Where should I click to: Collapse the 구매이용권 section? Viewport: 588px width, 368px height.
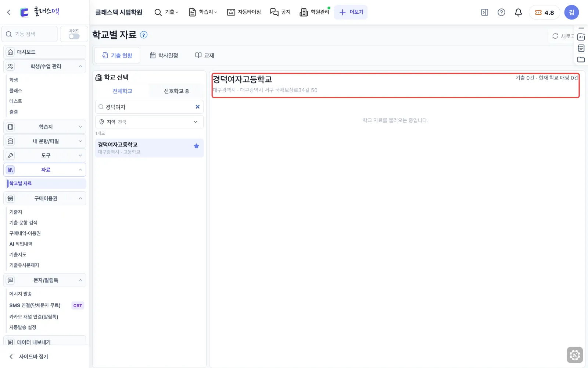[45, 198]
